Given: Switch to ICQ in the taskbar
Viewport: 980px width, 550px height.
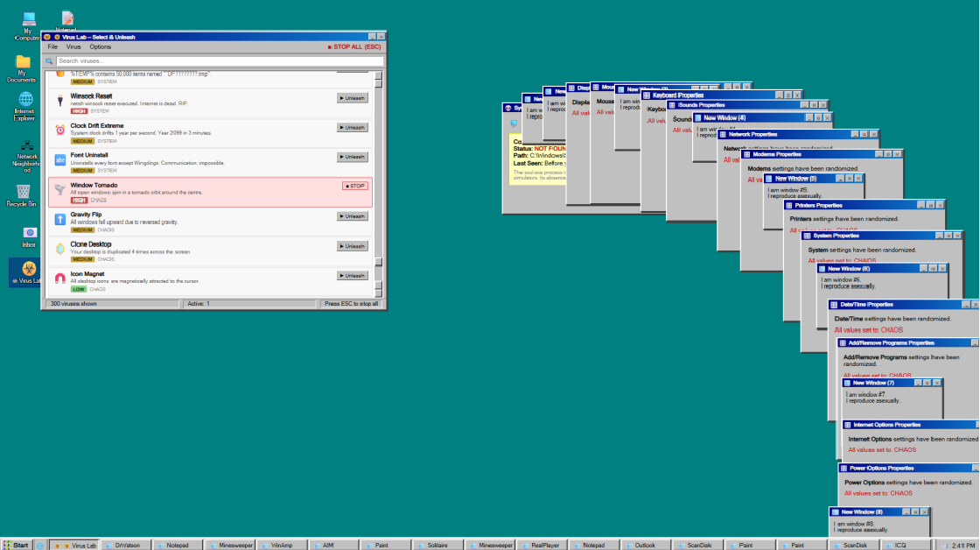Looking at the screenshot, I should pyautogui.click(x=904, y=546).
